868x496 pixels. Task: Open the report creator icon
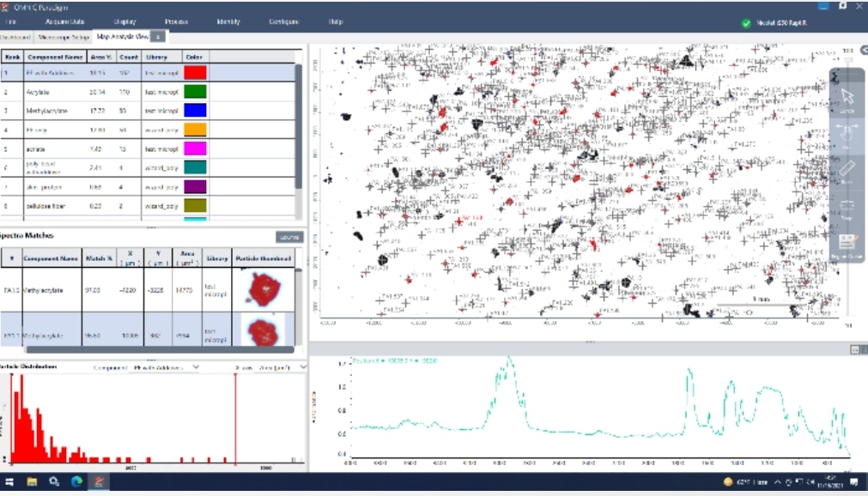point(847,243)
